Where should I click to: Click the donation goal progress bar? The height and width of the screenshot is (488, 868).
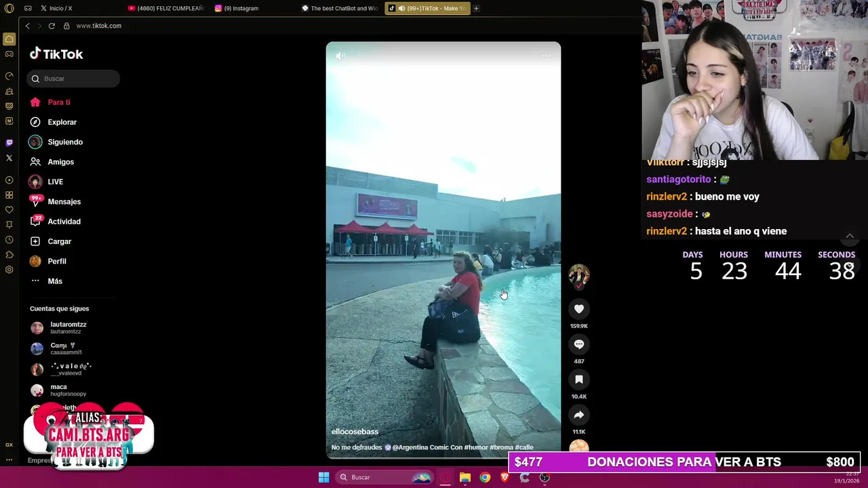[x=684, y=462]
